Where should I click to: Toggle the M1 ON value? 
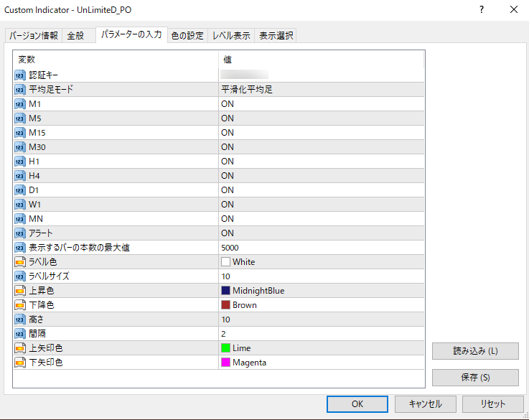321,104
